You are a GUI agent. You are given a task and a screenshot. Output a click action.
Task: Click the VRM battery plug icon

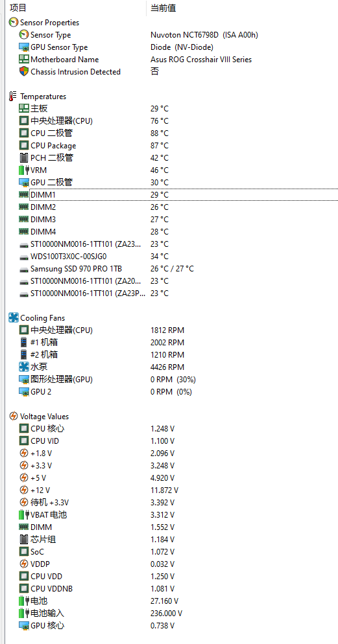pos(24,170)
